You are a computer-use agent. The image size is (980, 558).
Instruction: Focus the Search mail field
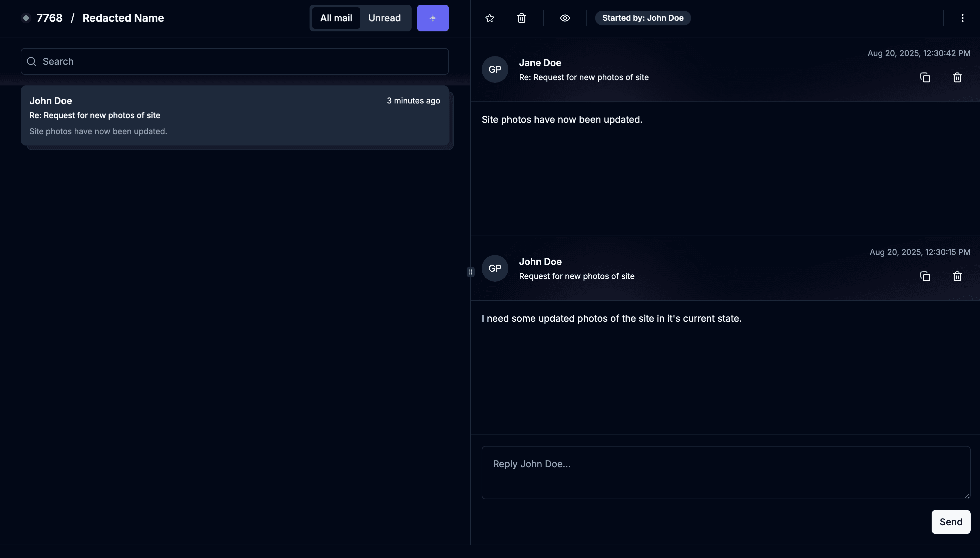tap(235, 61)
